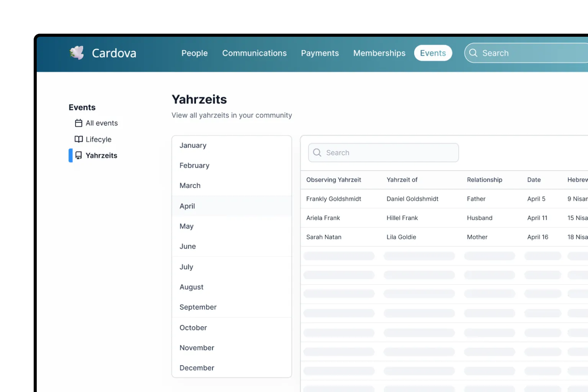The width and height of the screenshot is (588, 392).
Task: Click the Date column header
Action: [x=534, y=180]
